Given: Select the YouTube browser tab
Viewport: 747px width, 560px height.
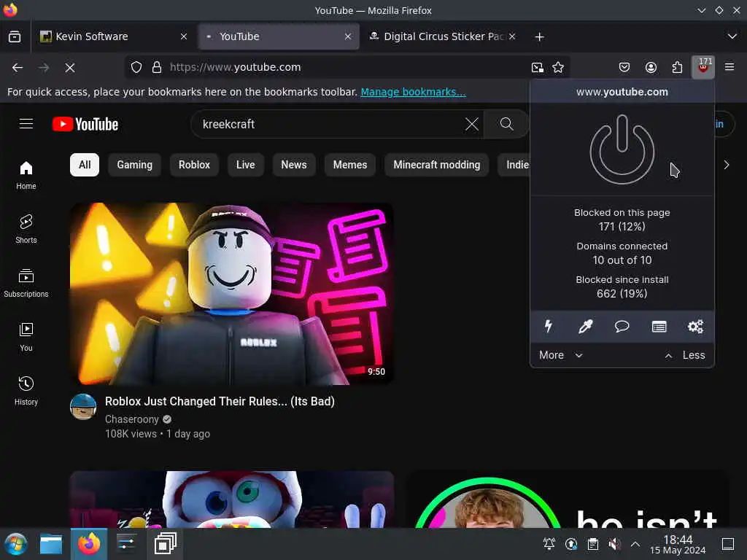Looking at the screenshot, I should (x=279, y=36).
